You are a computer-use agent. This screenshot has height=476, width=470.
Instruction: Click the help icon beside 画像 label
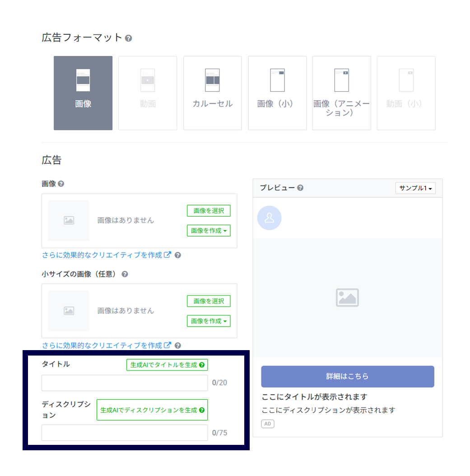tap(61, 184)
